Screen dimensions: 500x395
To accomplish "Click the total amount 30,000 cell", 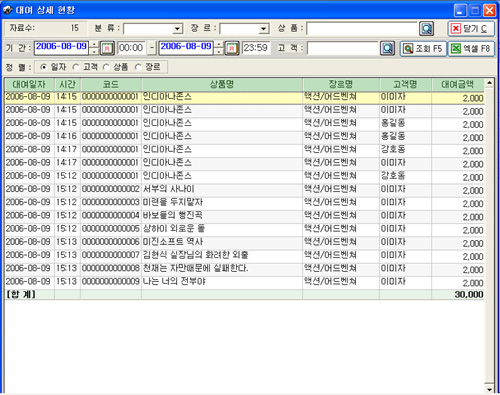I will coord(458,295).
